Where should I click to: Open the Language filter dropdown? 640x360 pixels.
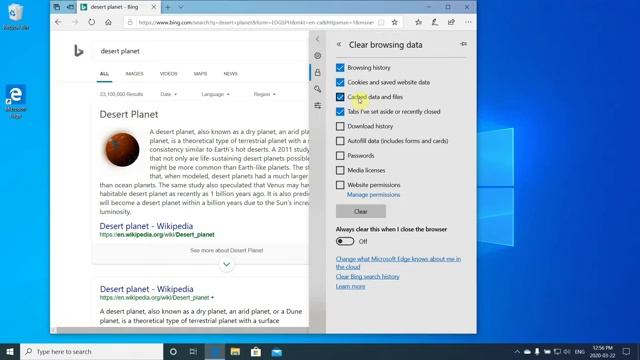click(215, 94)
